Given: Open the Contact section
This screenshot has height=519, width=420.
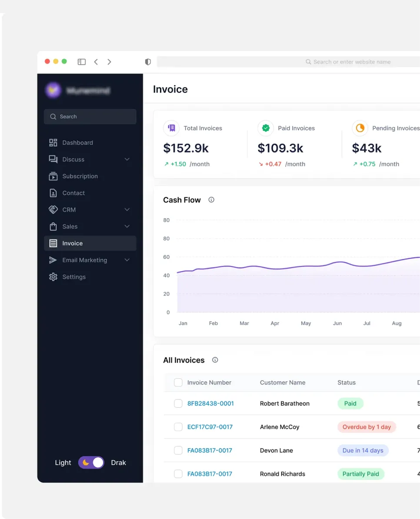Looking at the screenshot, I should [x=73, y=193].
